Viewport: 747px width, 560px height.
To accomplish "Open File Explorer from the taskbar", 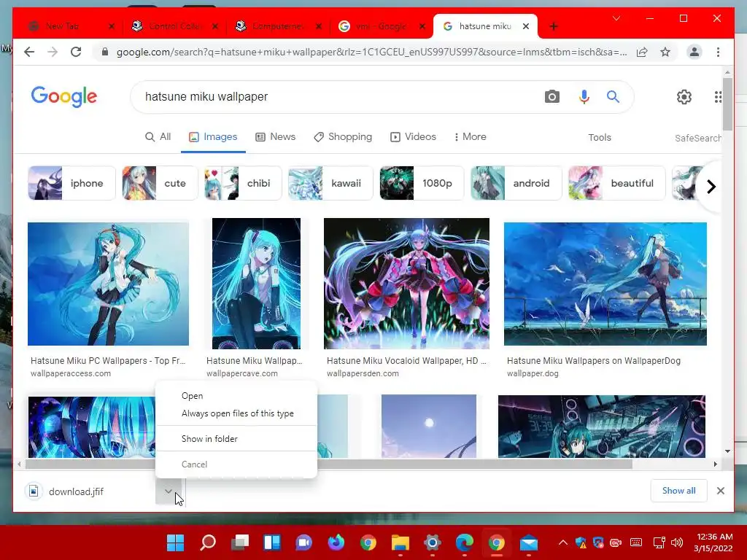I will click(400, 542).
